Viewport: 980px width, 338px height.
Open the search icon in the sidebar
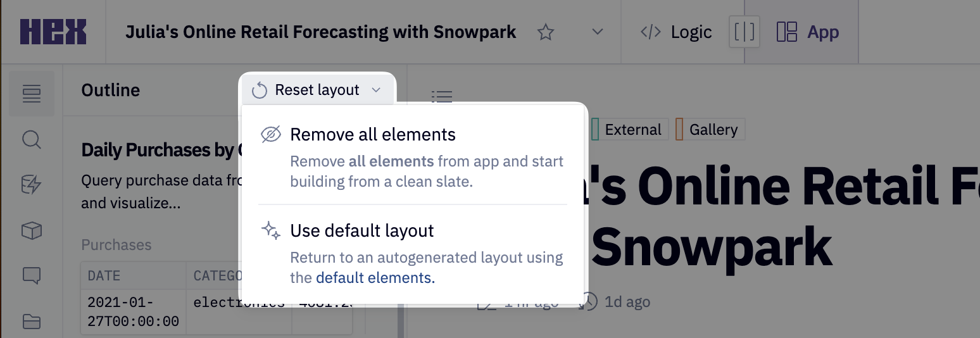pyautogui.click(x=31, y=139)
